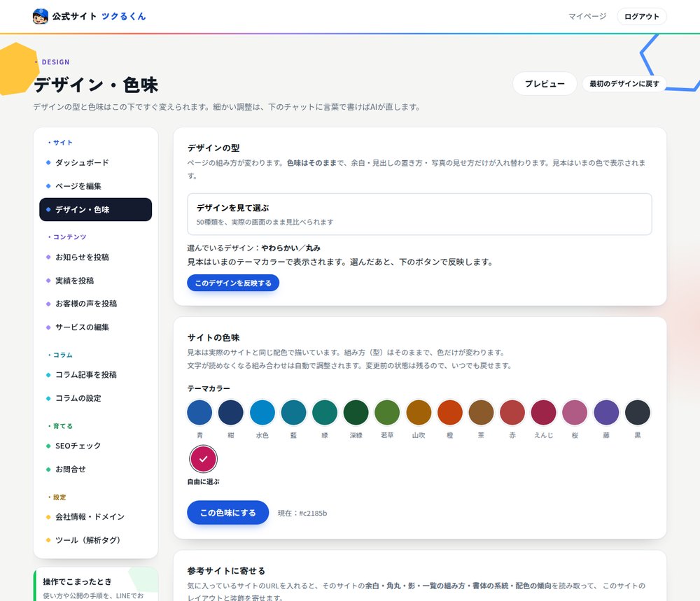The height and width of the screenshot is (601, 700).
Task: Pick the 黒 black theme color
Action: (637, 412)
